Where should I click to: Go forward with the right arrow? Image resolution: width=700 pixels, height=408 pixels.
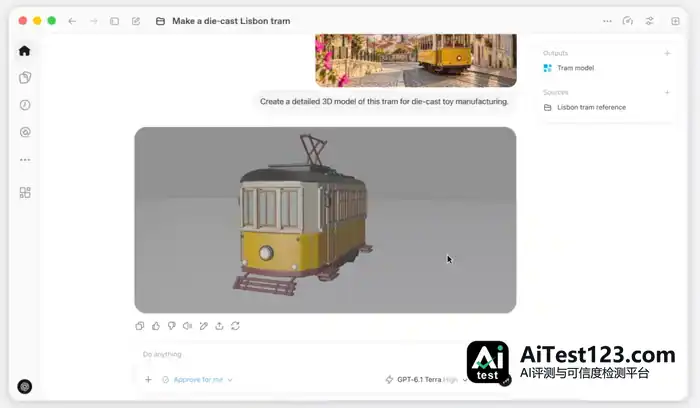pyautogui.click(x=94, y=21)
